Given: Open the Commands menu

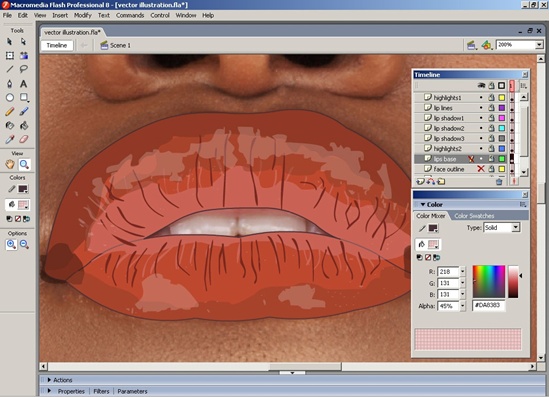Looking at the screenshot, I should [x=130, y=15].
